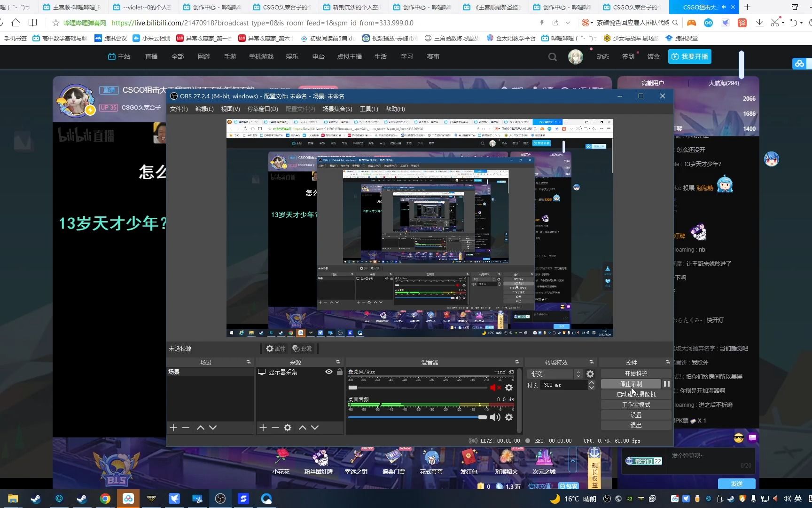Open 麦克风/Aux audio settings gear
812x508 pixels.
coord(509,388)
